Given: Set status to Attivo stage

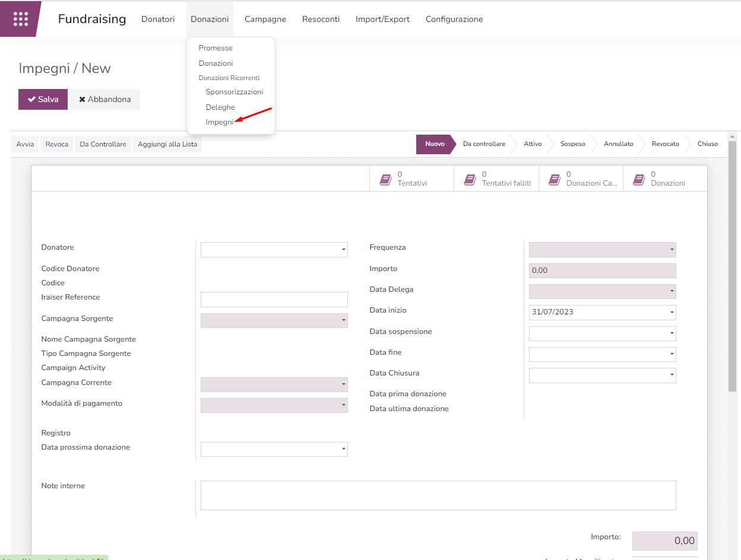Looking at the screenshot, I should point(533,144).
